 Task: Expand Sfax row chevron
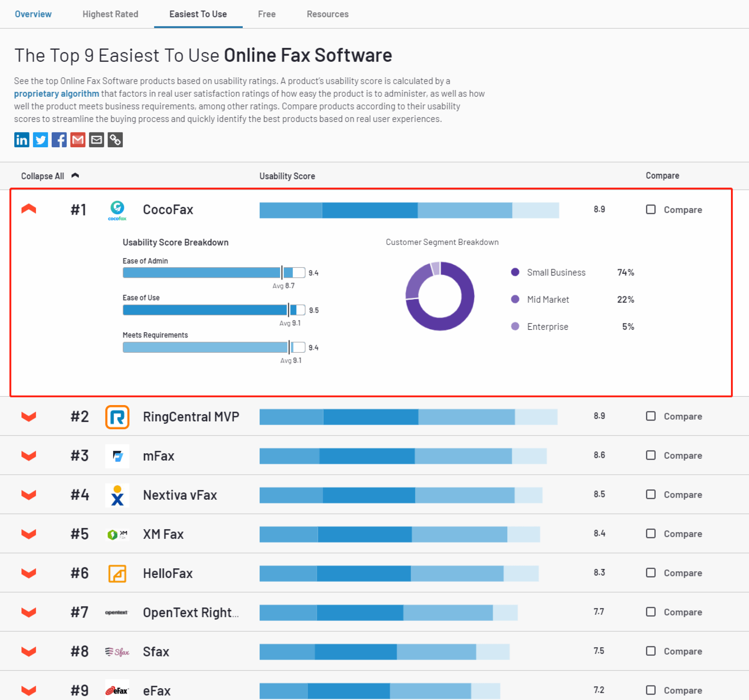29,651
